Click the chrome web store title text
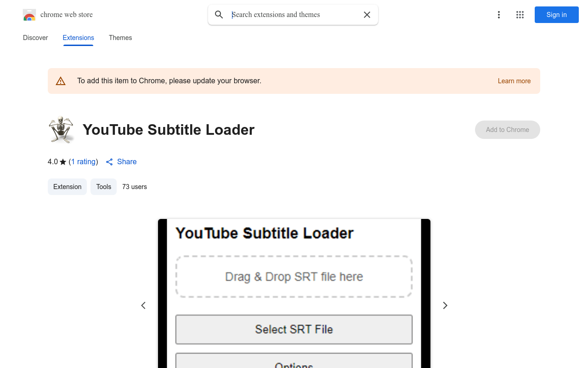Viewport: 588px width, 368px height. [67, 15]
